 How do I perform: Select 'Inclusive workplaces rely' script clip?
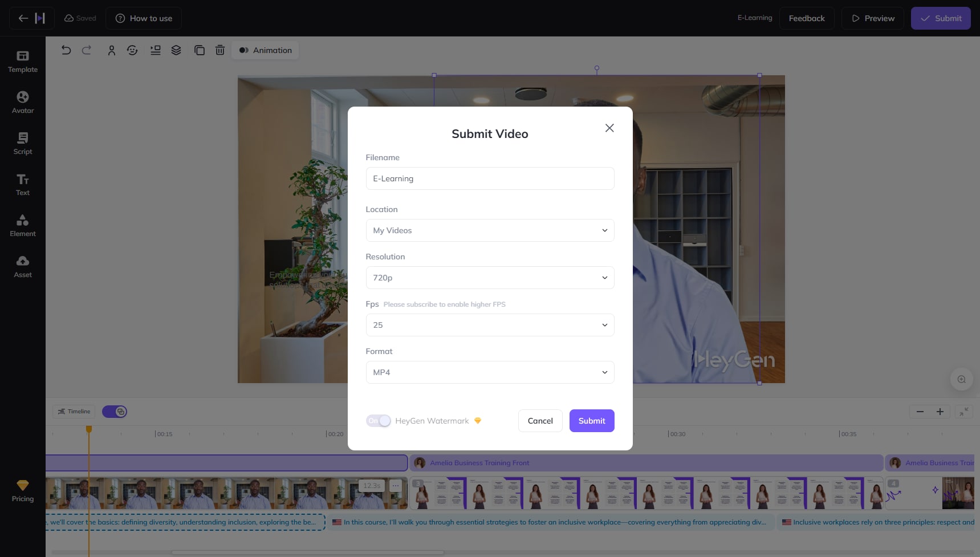[877, 522]
